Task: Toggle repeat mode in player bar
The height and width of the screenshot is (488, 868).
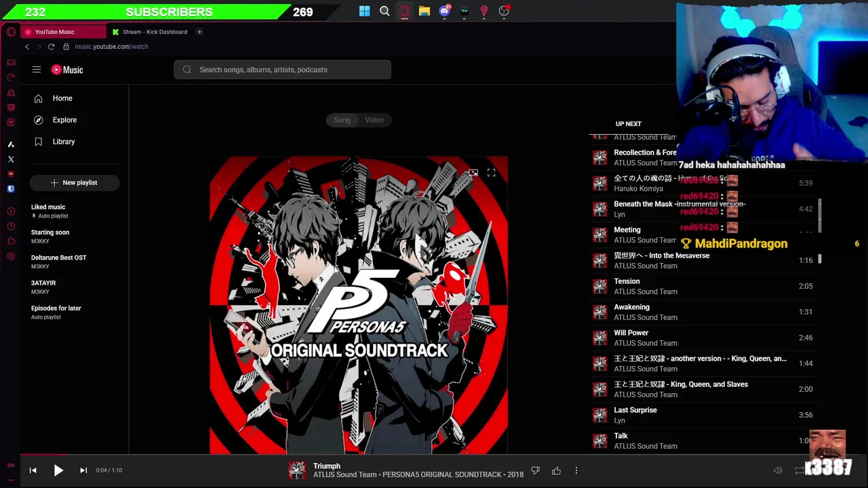Action: (800, 470)
